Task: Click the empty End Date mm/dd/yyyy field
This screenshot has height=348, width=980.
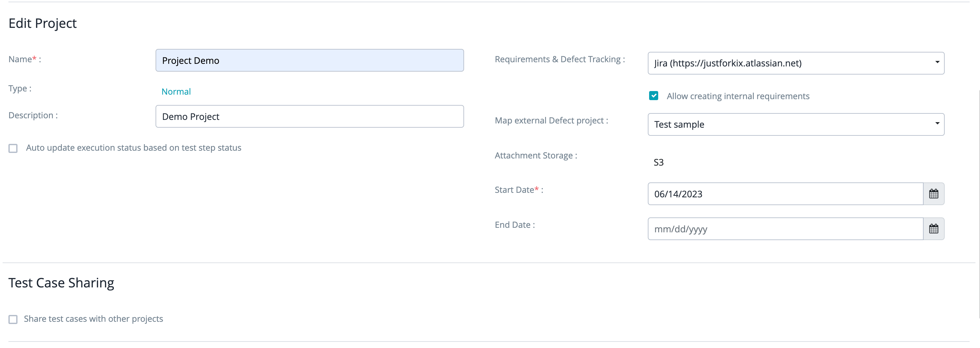Action: click(x=785, y=229)
